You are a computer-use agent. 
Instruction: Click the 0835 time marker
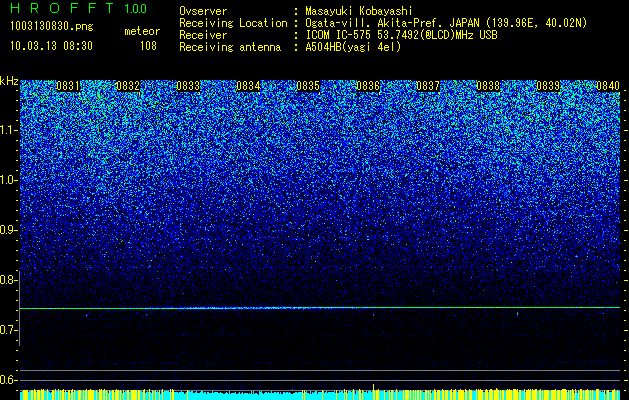(x=308, y=86)
